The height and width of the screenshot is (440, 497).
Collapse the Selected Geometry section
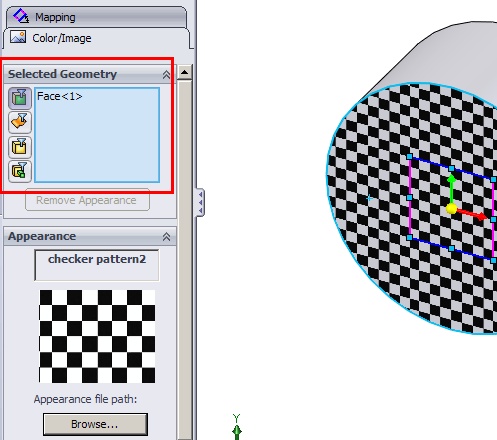coord(166,74)
